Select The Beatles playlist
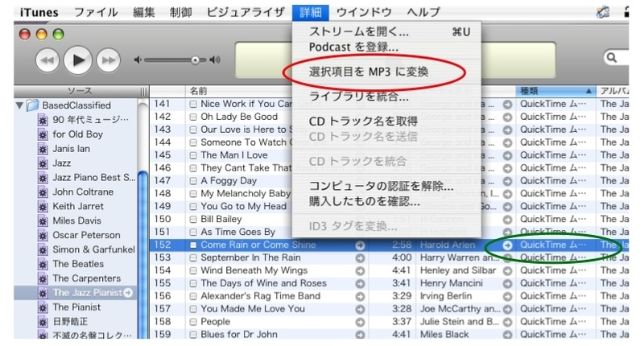The height and width of the screenshot is (346, 644). tap(78, 264)
